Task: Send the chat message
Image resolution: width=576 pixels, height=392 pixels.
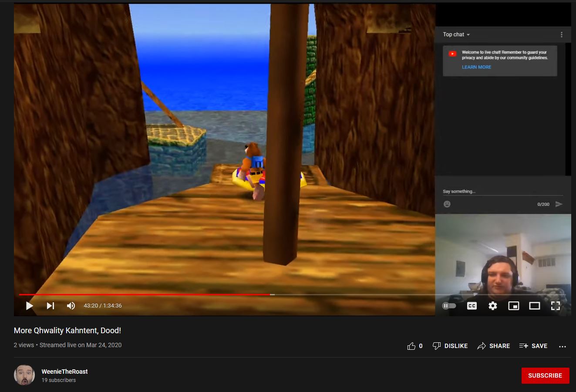Action: click(559, 204)
